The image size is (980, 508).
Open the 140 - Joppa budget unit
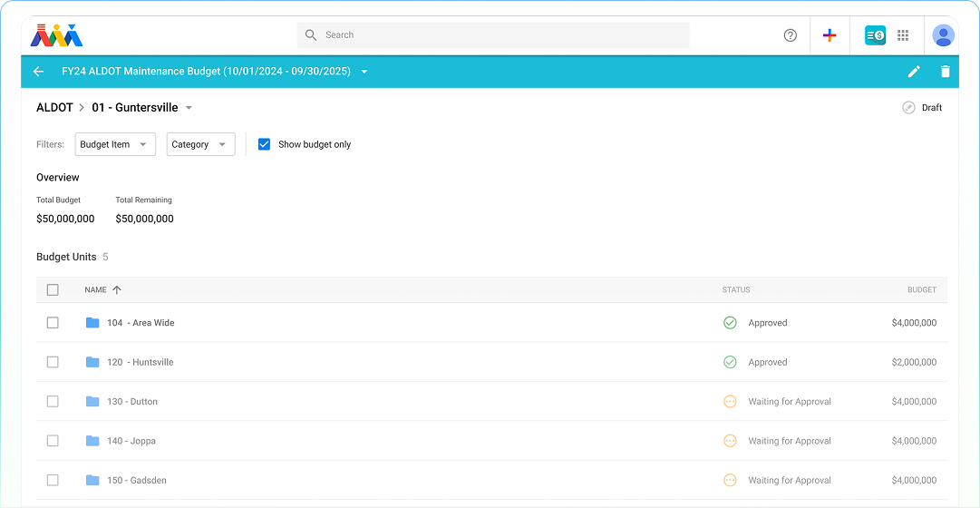click(x=131, y=441)
